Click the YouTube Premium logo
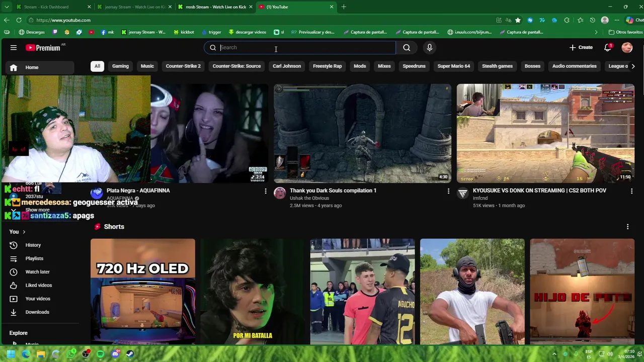 point(44,48)
